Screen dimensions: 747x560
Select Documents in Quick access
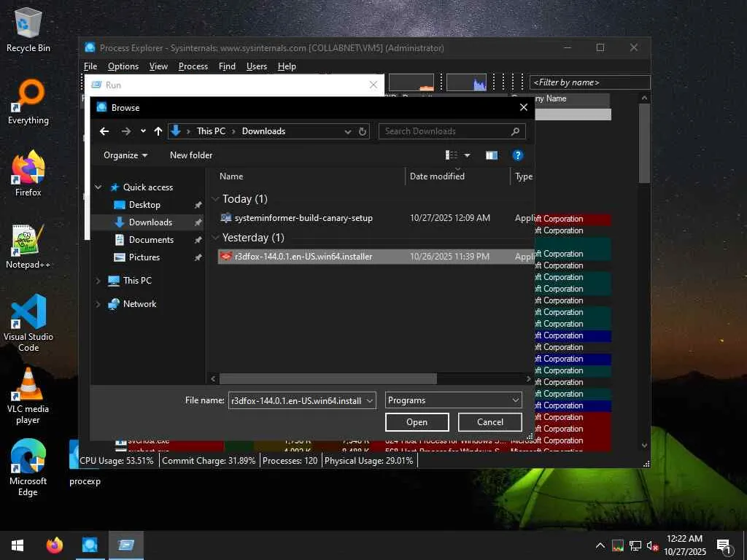coord(151,239)
